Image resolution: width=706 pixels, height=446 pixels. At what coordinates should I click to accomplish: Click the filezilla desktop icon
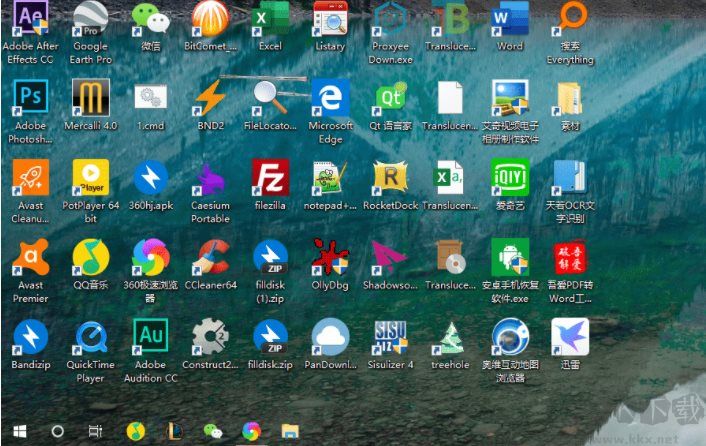[270, 178]
